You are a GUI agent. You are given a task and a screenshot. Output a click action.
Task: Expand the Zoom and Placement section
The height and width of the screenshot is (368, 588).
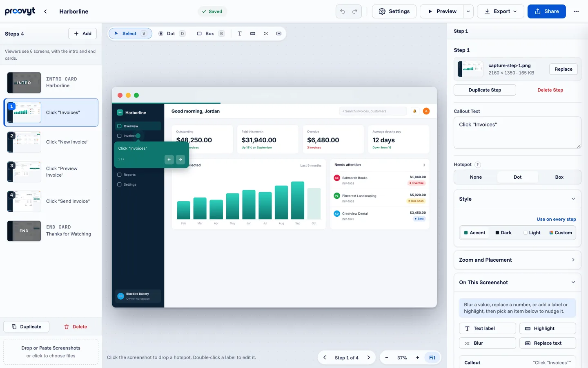(x=517, y=260)
